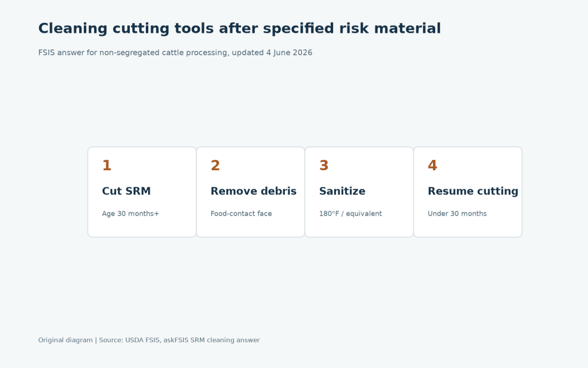Click 'Original diagram' text in footer
This screenshot has width=588, height=368.
(65, 340)
